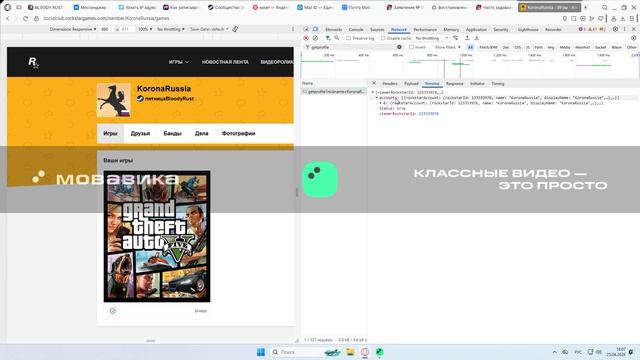Click the Новостная лента header link

[225, 62]
